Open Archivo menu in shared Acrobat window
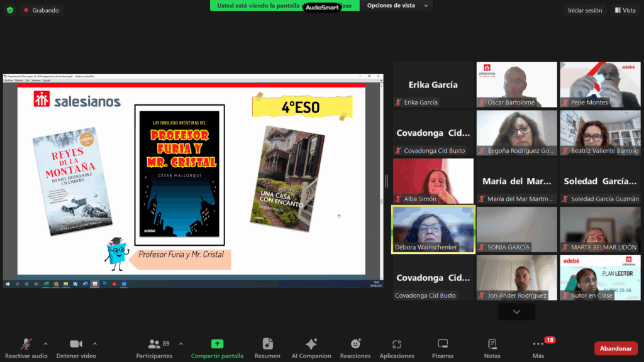The image size is (644, 362). coord(8,80)
